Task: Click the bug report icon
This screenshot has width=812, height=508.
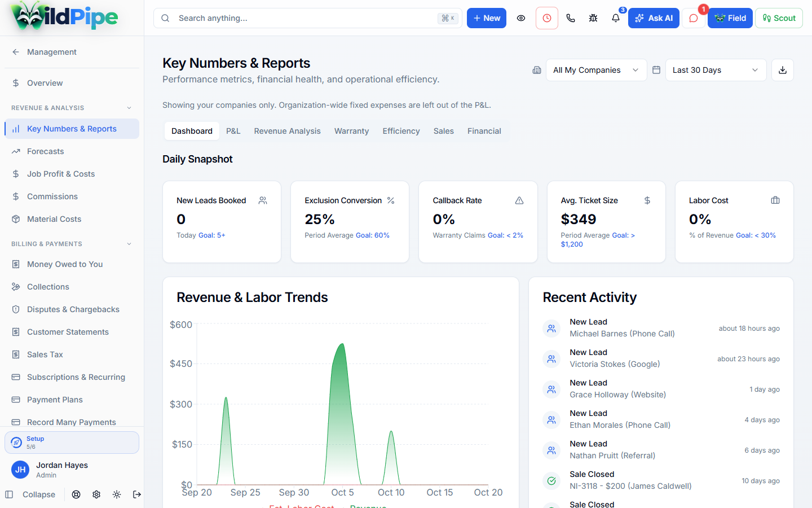Action: [x=593, y=18]
